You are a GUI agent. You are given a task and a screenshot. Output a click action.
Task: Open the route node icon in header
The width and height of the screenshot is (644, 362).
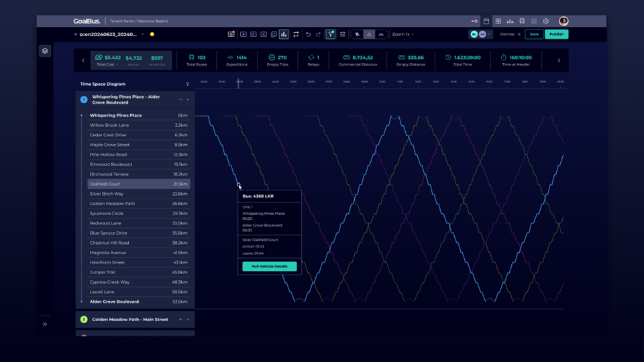point(474,21)
